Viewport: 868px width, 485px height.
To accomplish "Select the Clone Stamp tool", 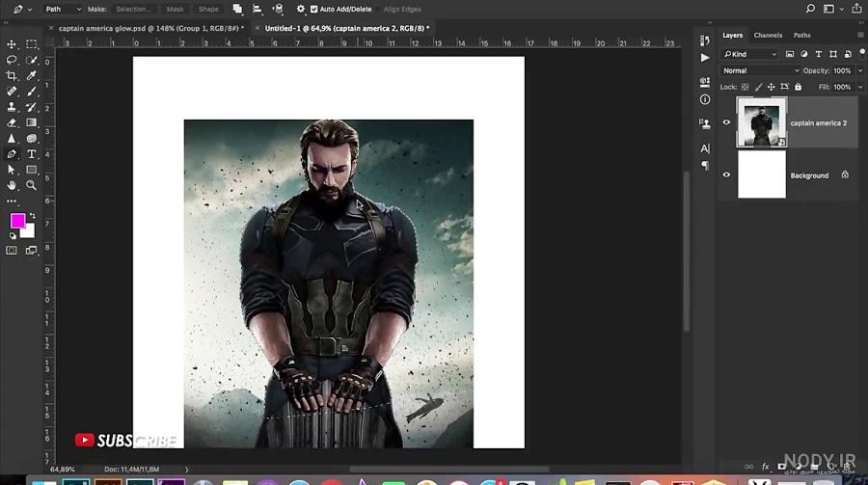I will pos(11,107).
